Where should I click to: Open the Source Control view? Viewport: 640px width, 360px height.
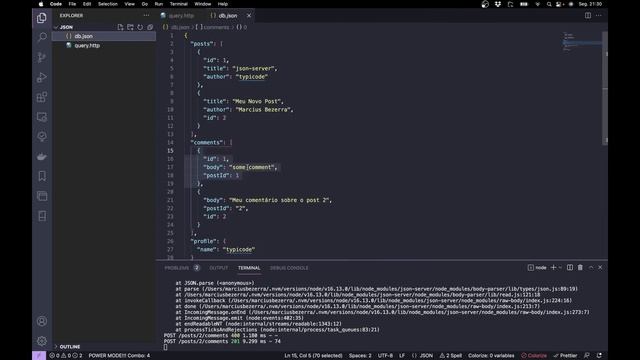[x=42, y=58]
